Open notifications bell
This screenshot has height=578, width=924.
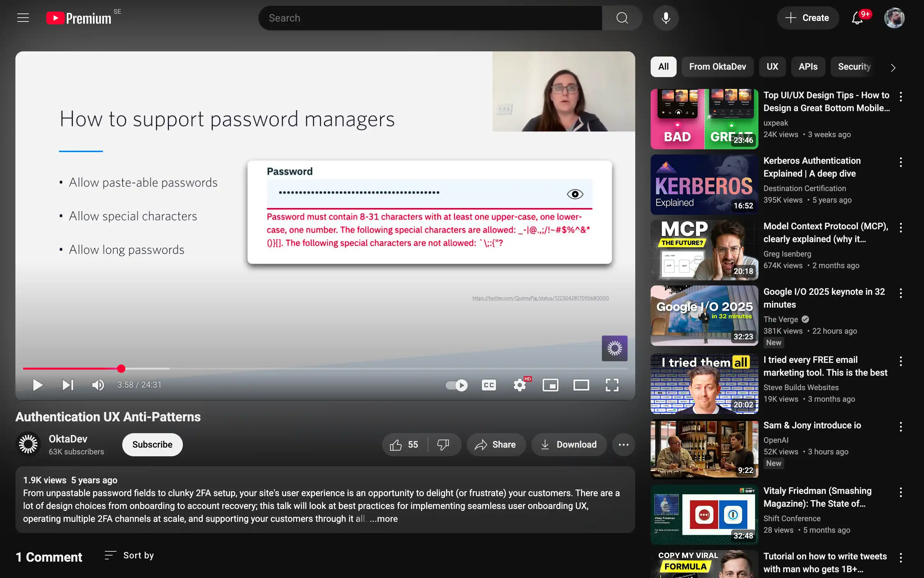click(857, 18)
